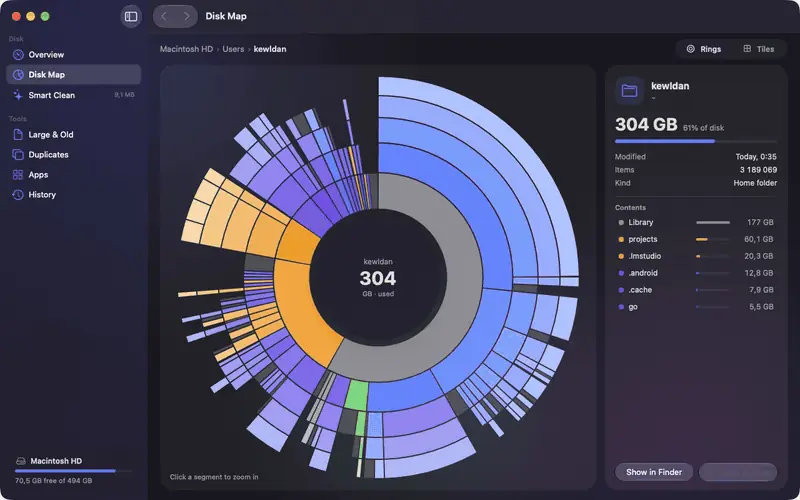This screenshot has height=500, width=800.
Task: Click the 9,1 MB Smart Clean badge
Action: click(124, 95)
